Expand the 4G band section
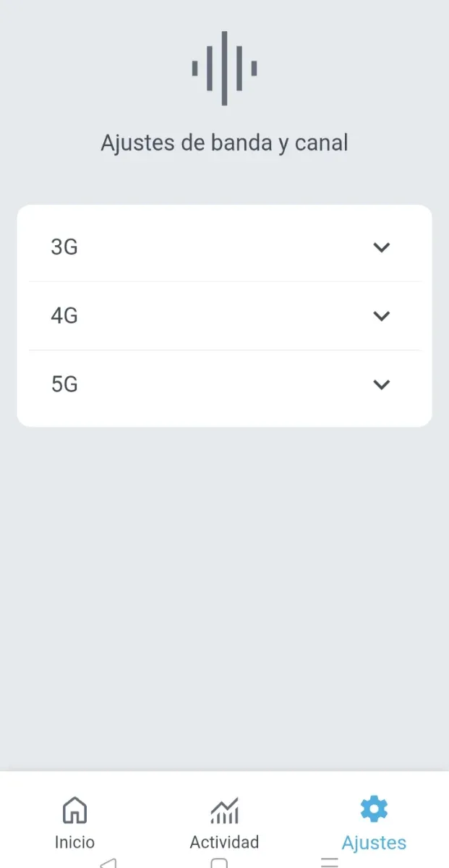 point(382,315)
